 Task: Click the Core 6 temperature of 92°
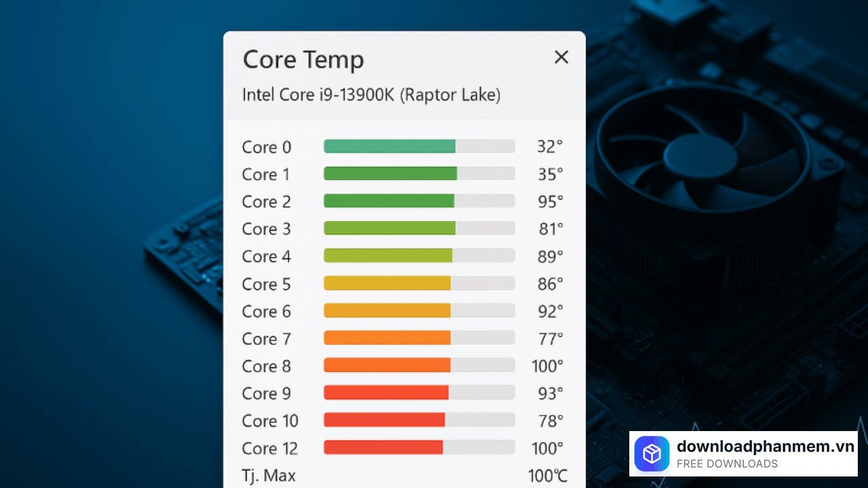549,310
